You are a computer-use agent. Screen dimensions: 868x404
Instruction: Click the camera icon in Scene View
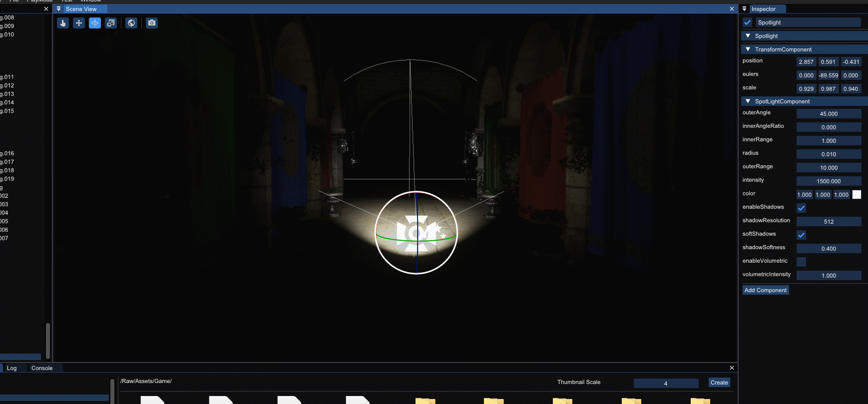click(x=152, y=23)
